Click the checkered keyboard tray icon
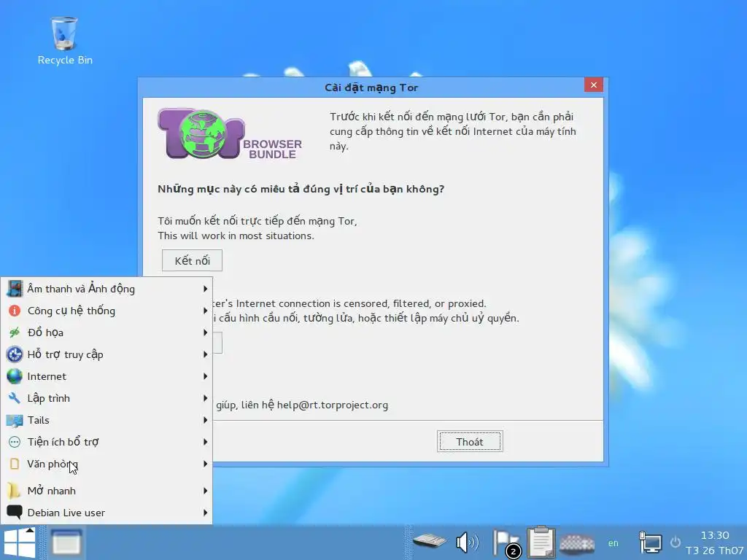Viewport: 747px width, 560px height. (x=577, y=542)
